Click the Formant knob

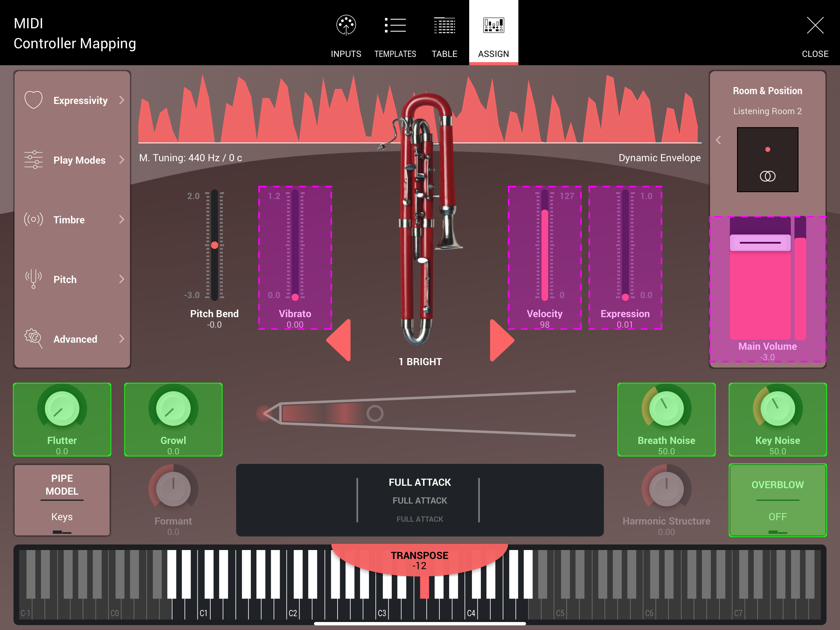point(173,489)
